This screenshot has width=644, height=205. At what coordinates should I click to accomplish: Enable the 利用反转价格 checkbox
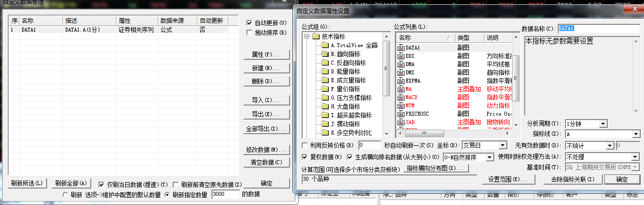tap(305, 145)
